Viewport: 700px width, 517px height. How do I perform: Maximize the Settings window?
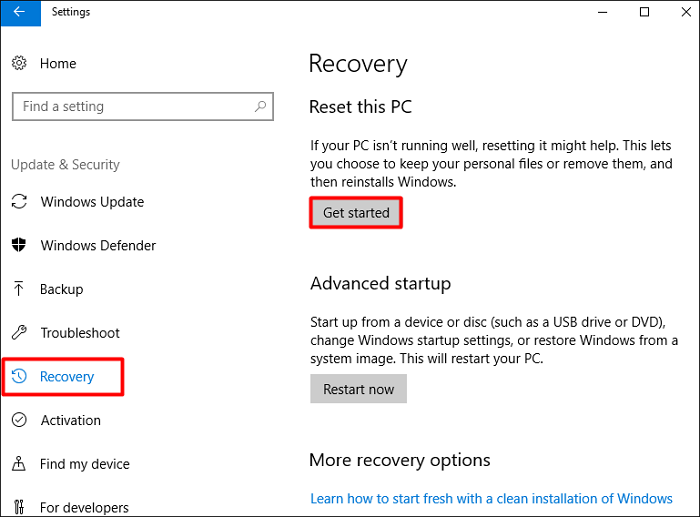click(645, 12)
